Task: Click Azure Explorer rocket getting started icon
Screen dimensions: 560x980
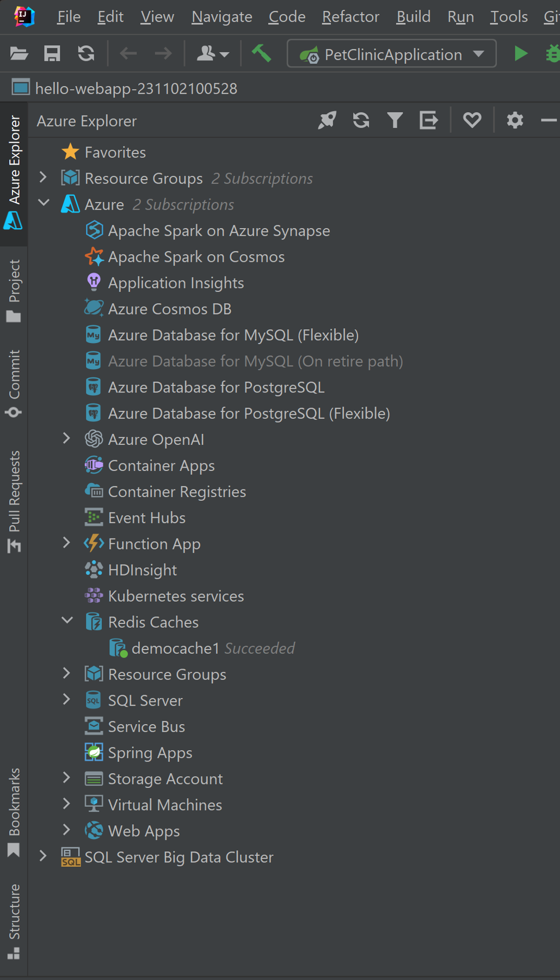Action: pyautogui.click(x=327, y=120)
